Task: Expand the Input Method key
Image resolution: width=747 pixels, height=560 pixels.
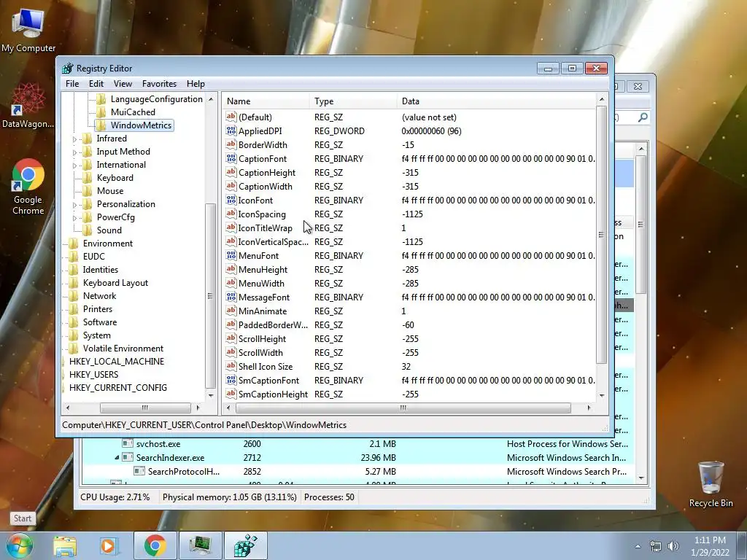Action: pyautogui.click(x=74, y=153)
